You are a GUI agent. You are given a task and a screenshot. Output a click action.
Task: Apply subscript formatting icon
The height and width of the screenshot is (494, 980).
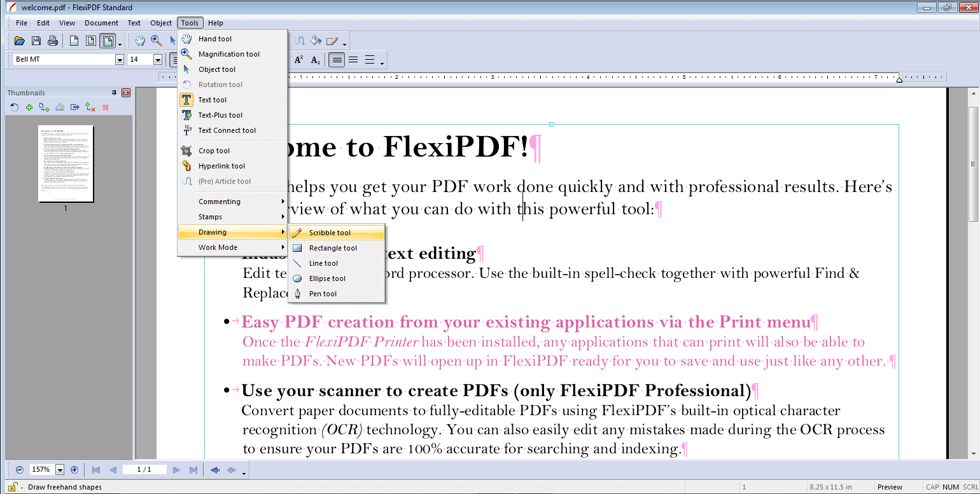coord(316,60)
